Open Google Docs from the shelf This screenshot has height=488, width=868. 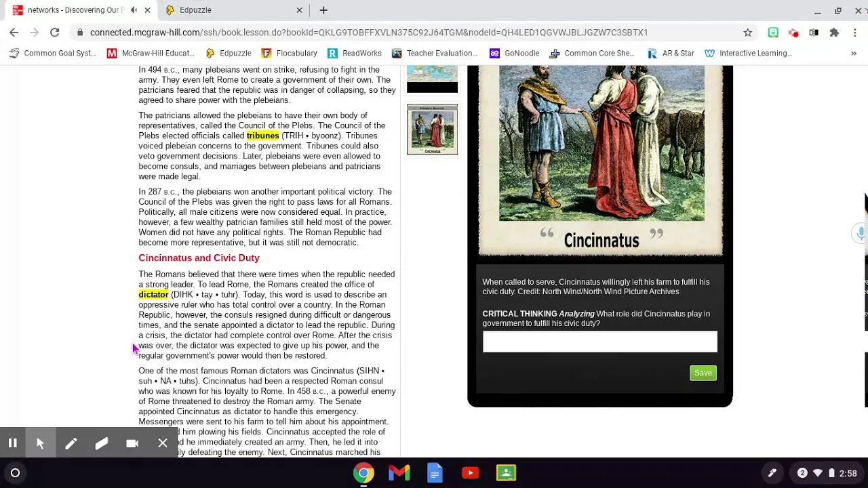point(435,473)
